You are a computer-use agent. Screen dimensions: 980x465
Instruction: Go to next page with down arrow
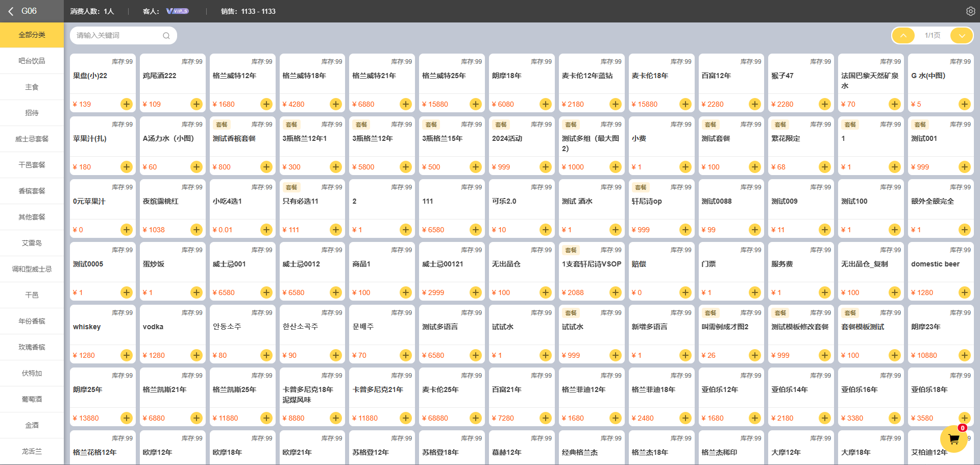point(962,35)
